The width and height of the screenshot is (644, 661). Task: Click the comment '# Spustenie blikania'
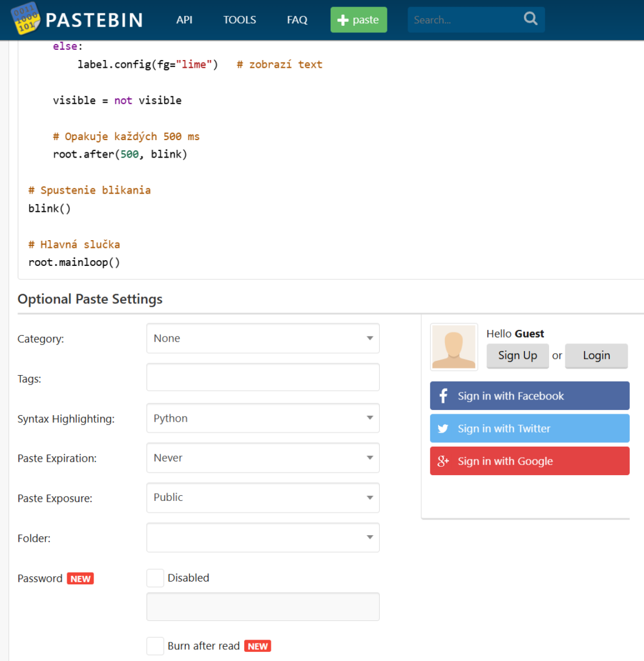coord(89,190)
